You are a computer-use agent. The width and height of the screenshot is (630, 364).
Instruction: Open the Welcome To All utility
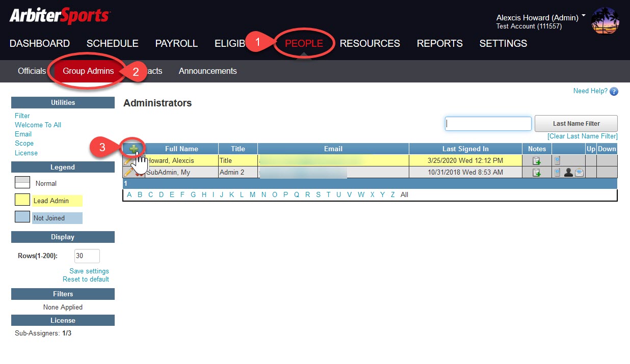pos(38,125)
